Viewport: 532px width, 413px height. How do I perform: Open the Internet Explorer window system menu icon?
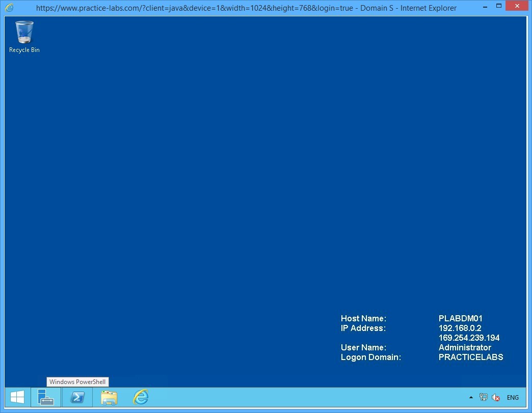[x=9, y=8]
